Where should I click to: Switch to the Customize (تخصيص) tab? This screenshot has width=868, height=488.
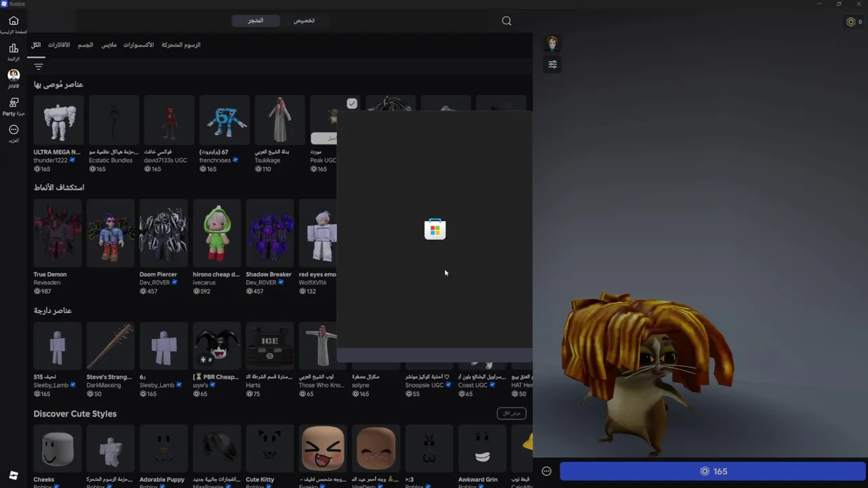click(304, 20)
